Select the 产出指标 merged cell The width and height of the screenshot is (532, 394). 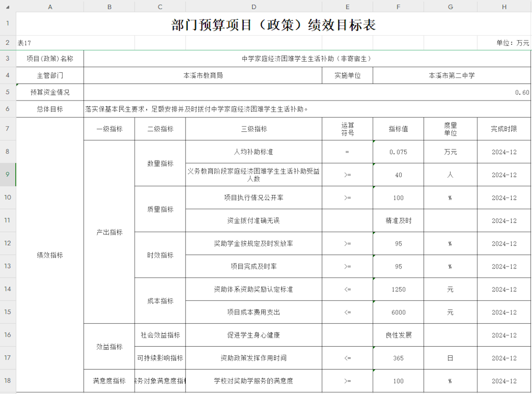[x=109, y=232]
